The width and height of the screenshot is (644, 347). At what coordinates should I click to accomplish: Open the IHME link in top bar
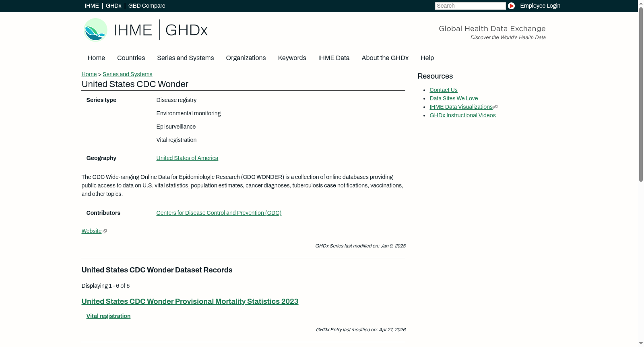coord(92,6)
